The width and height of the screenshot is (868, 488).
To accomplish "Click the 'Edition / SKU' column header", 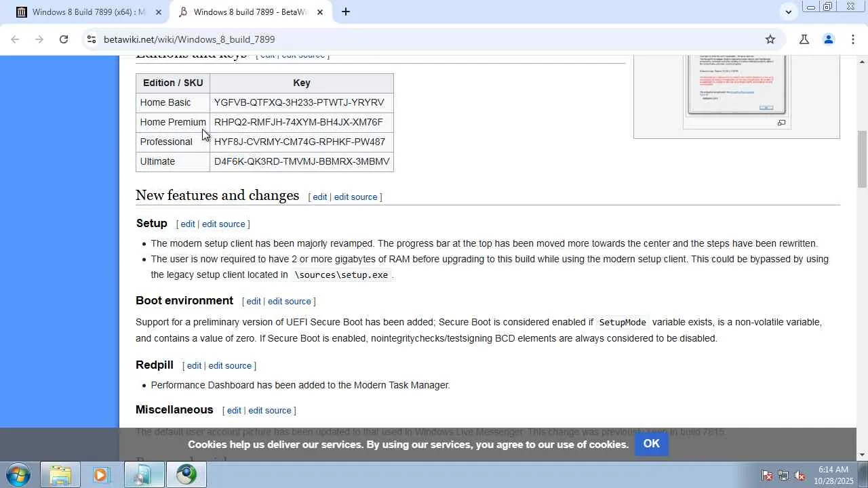I will point(173,83).
